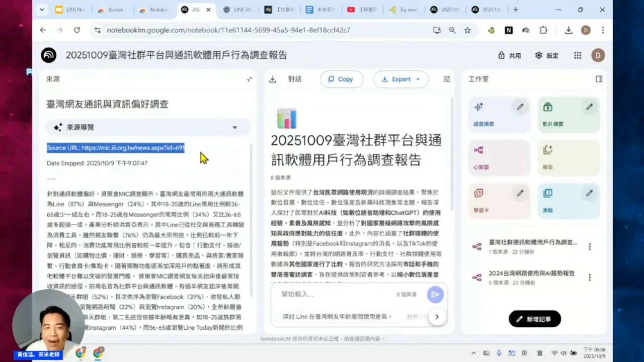Open network settings from taskbar Wi-Fi icon
The width and height of the screenshot is (644, 362).
coord(554,353)
